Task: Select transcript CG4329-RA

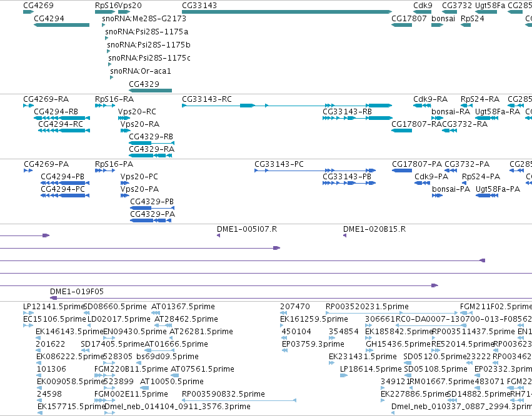Action: [151, 156]
